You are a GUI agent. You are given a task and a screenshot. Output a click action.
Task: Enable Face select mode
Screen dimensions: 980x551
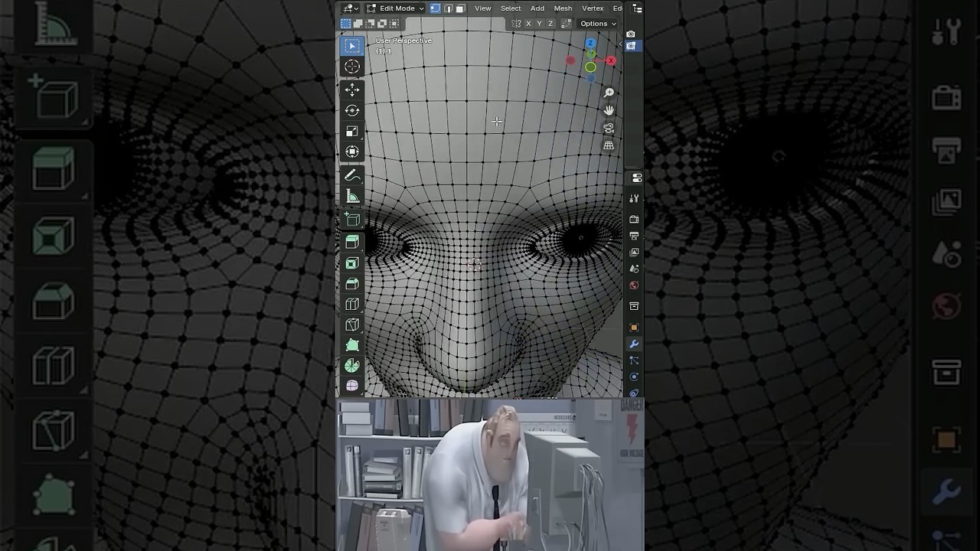[x=460, y=8]
